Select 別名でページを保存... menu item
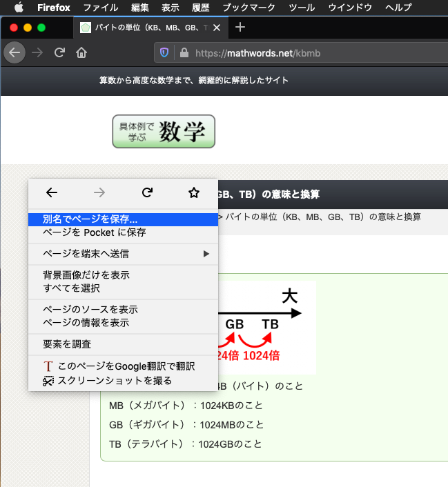 (90, 219)
